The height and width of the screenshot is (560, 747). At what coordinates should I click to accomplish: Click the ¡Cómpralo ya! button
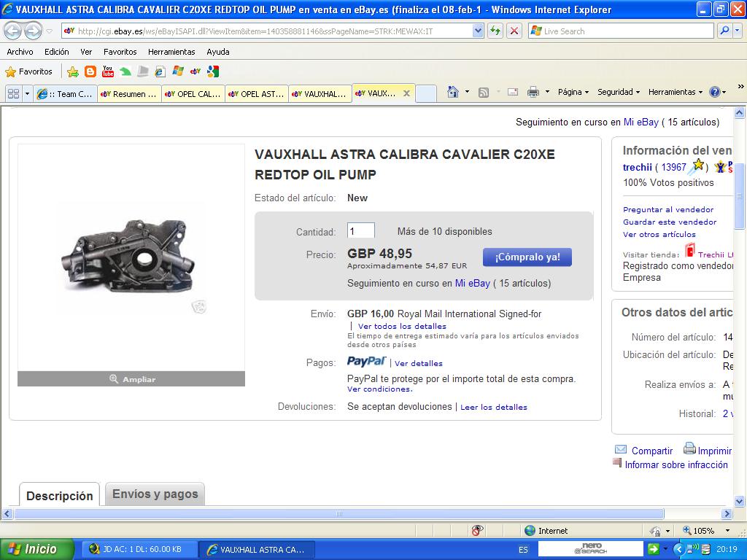click(x=527, y=257)
